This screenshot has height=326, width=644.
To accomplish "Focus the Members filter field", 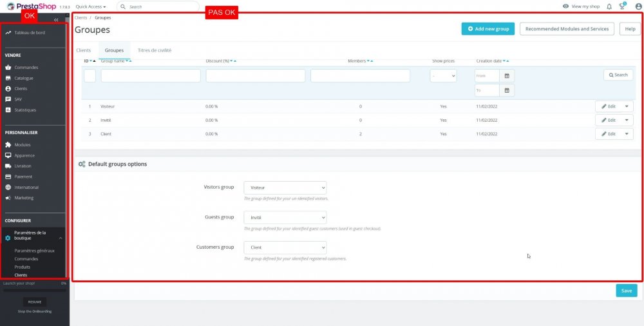I will coord(360,75).
